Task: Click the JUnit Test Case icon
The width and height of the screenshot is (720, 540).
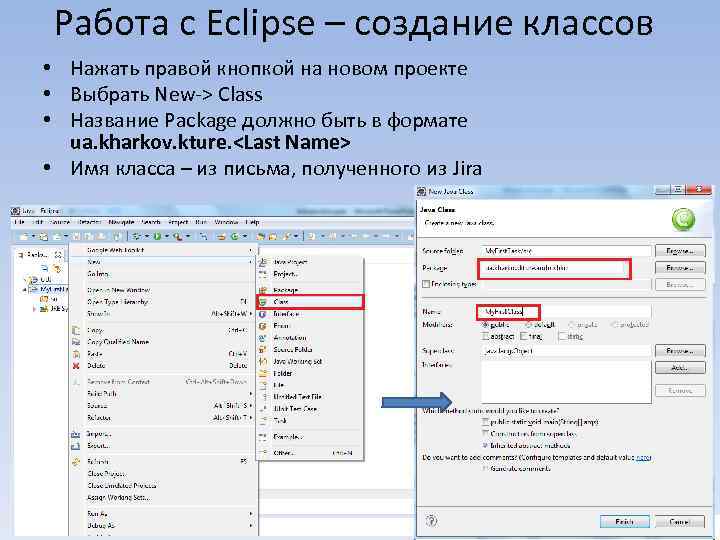Action: 263,409
